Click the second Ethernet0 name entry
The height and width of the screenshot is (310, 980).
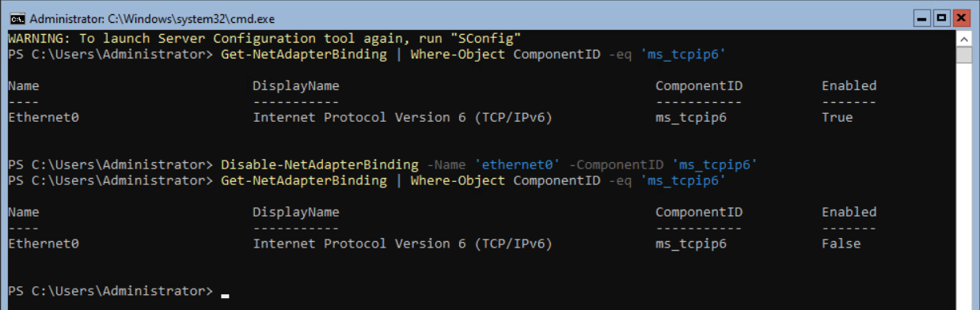pyautogui.click(x=43, y=244)
